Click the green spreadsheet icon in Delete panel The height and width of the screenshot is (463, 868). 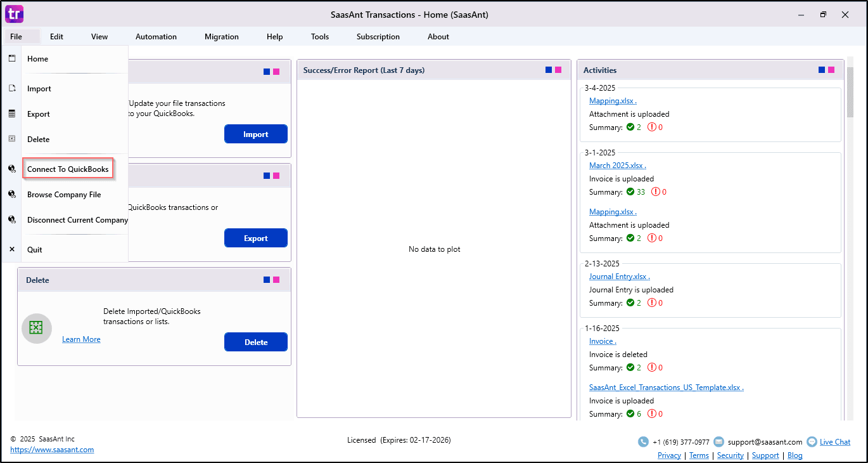click(36, 328)
